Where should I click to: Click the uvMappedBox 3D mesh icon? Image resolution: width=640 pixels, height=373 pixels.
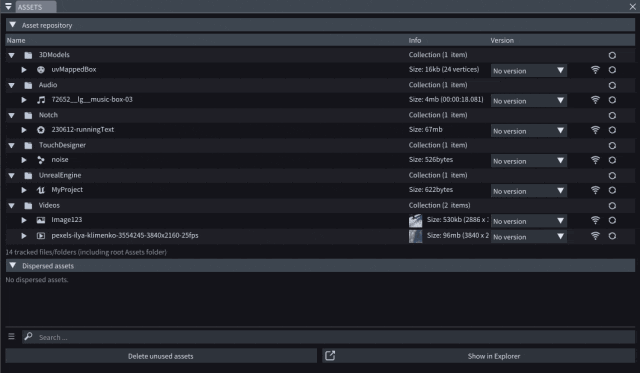(41, 70)
